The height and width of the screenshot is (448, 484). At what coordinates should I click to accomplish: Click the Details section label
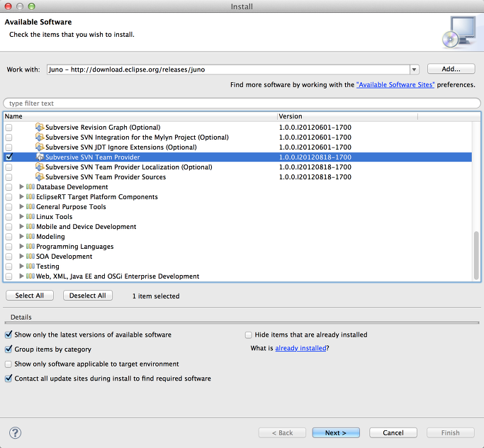tap(21, 317)
